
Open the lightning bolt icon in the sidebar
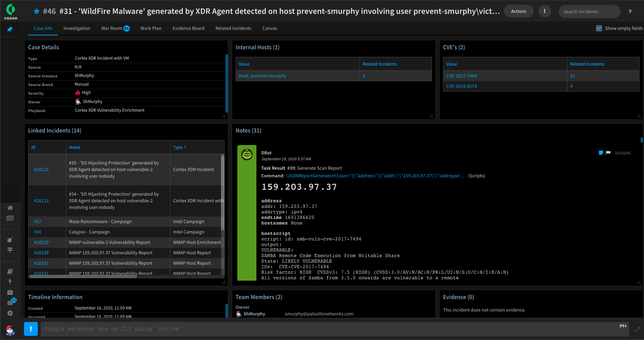10,282
